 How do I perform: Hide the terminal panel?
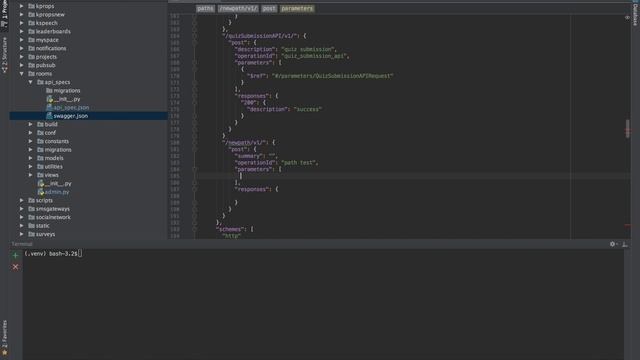pos(625,244)
